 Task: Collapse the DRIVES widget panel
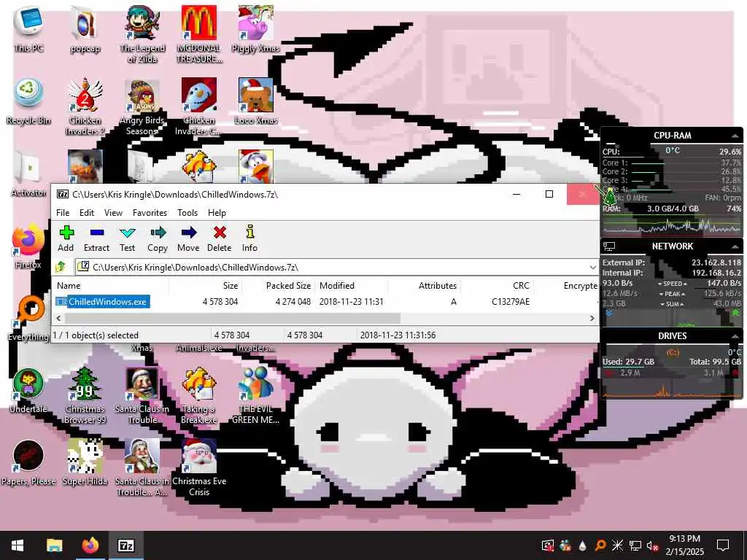pos(735,336)
